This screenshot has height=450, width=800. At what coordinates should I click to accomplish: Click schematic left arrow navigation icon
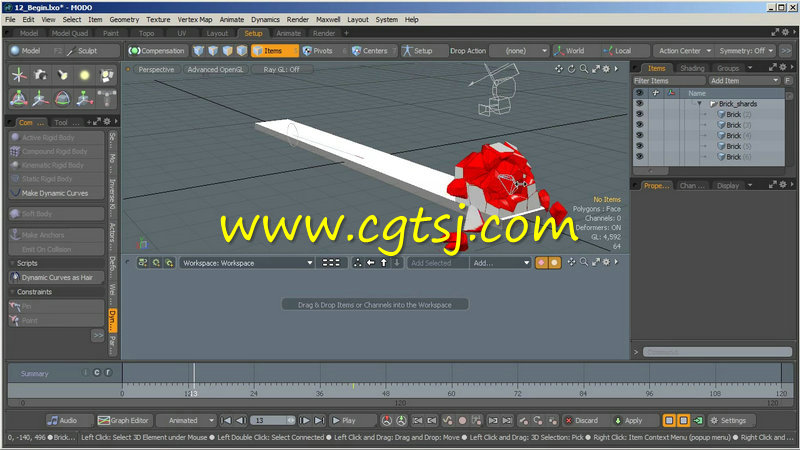point(371,263)
